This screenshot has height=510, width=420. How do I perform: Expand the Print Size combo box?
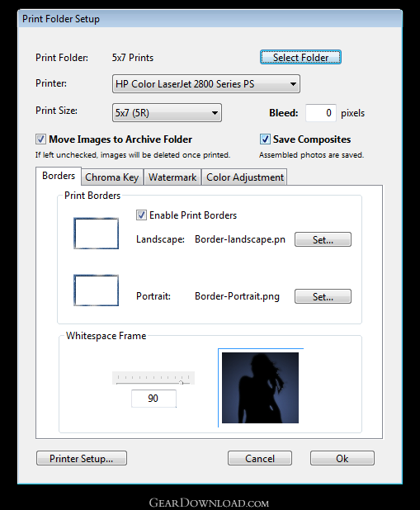pyautogui.click(x=167, y=113)
